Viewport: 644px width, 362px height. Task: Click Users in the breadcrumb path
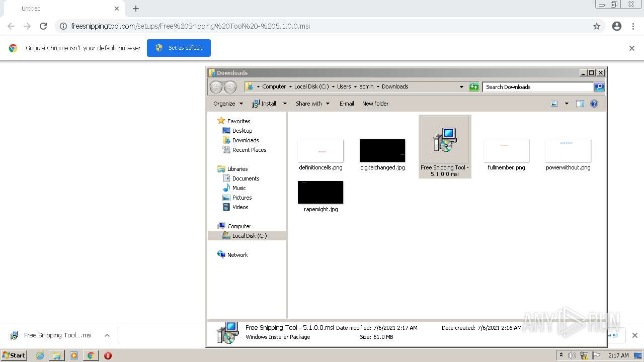344,86
